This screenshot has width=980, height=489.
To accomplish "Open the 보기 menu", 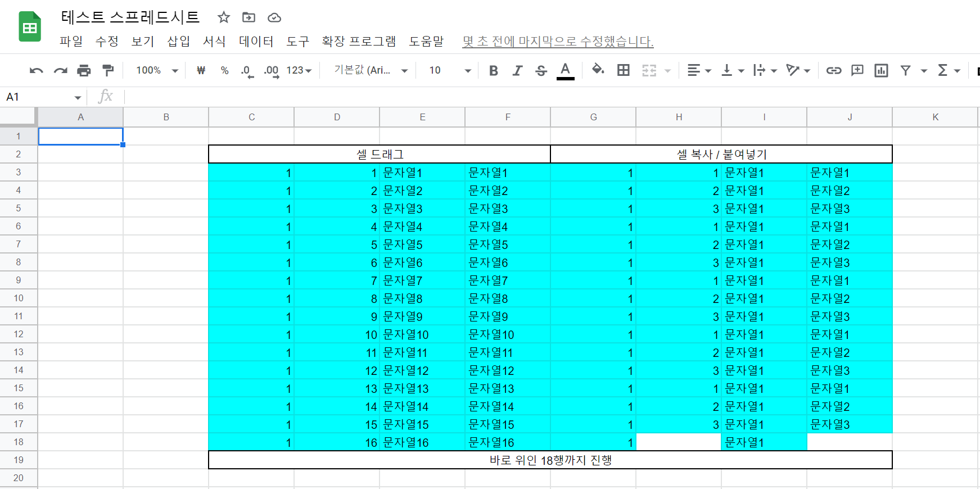I will tap(143, 41).
